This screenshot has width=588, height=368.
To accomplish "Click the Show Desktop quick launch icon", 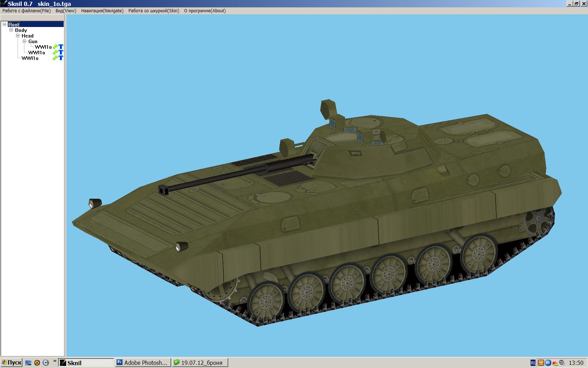I will pos(29,363).
